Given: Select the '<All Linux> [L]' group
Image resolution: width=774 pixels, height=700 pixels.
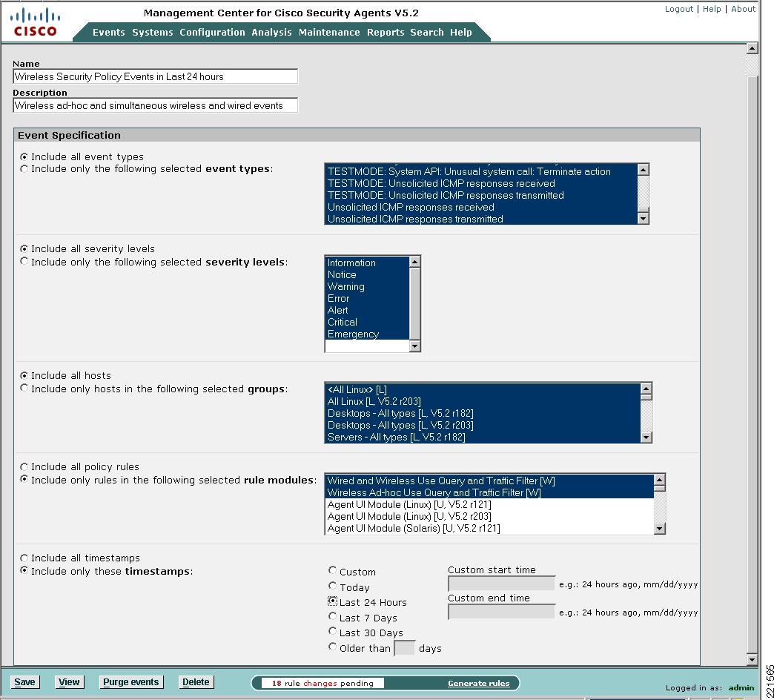Looking at the screenshot, I should tap(483, 389).
